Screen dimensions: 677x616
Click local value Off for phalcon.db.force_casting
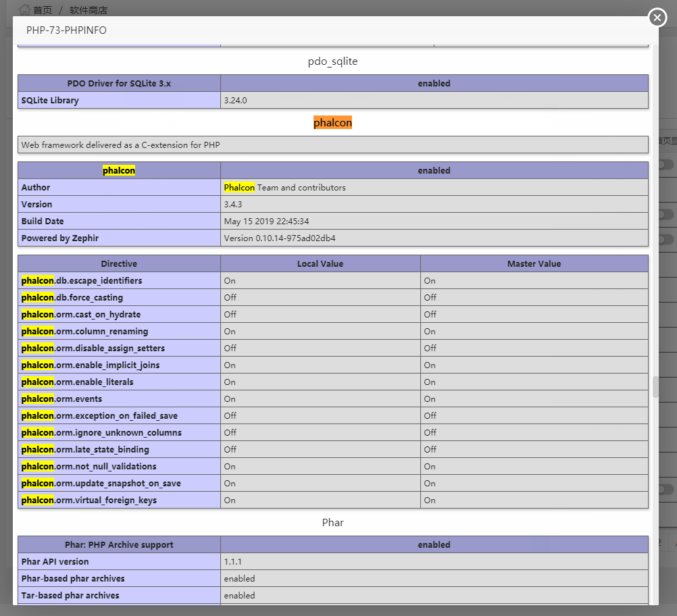(x=230, y=297)
